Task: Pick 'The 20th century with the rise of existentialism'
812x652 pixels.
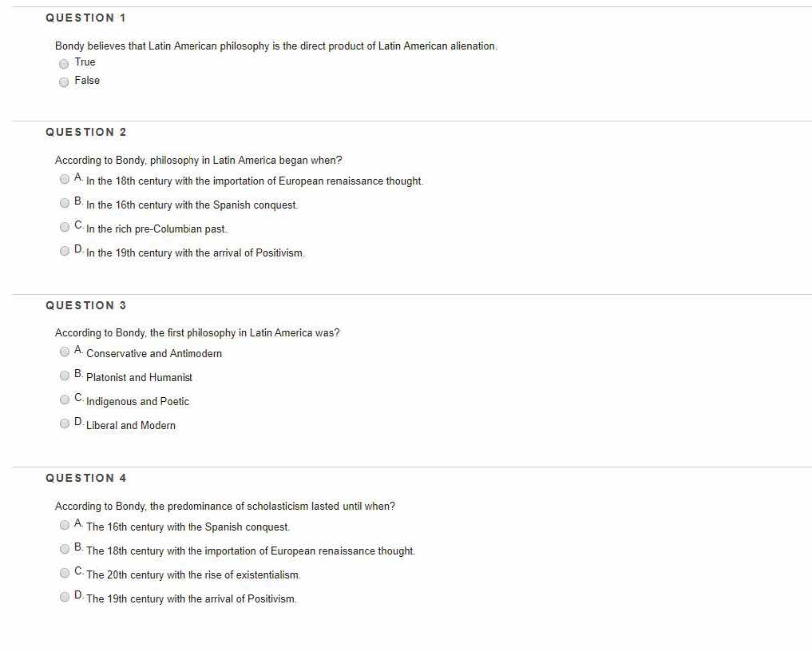Action: coord(65,573)
